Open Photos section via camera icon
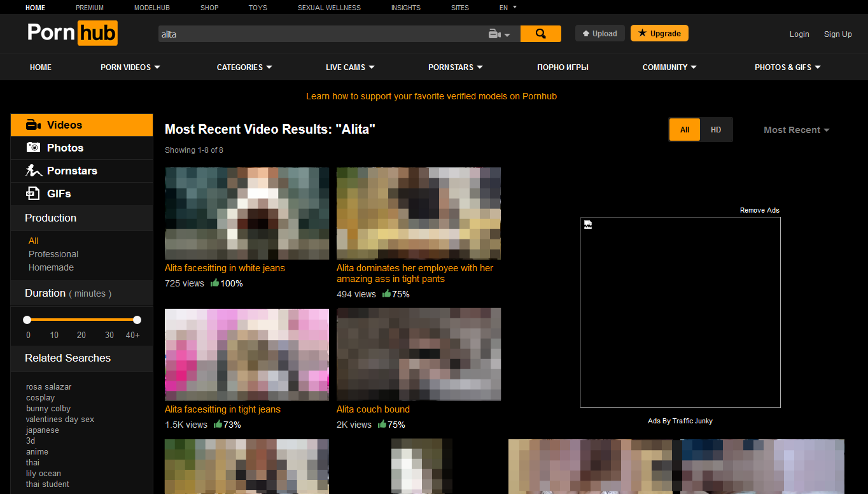 [33, 148]
